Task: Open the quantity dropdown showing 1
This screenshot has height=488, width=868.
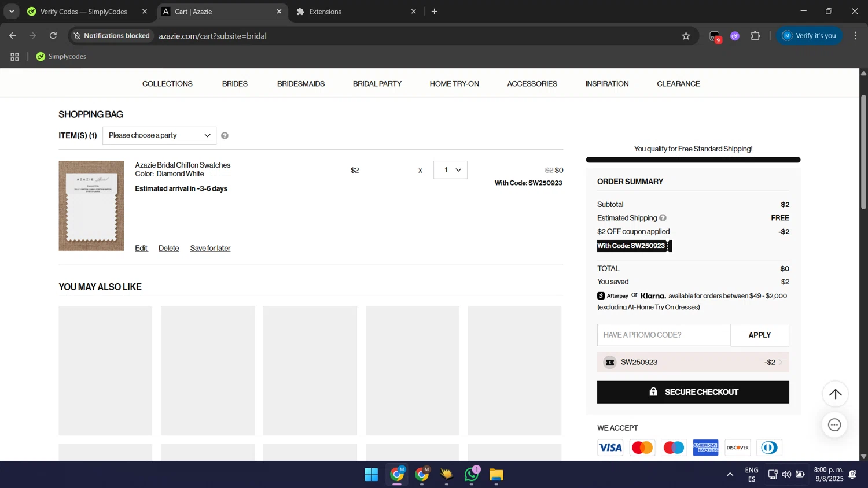Action: [450, 170]
